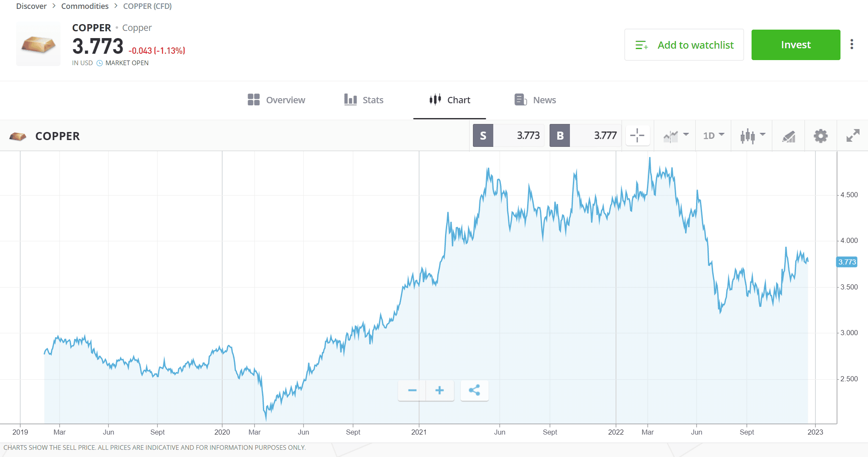The height and width of the screenshot is (457, 868).
Task: Open the compare chart dropdown
Action: (x=676, y=136)
